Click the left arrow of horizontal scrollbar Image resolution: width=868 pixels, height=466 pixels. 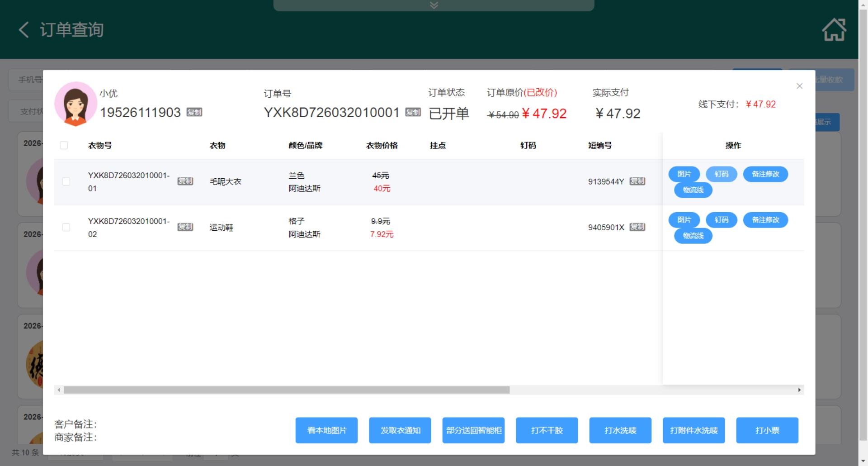tap(59, 390)
